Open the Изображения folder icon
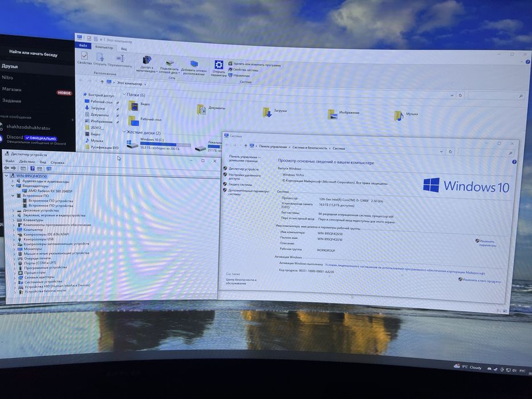 [x=333, y=115]
